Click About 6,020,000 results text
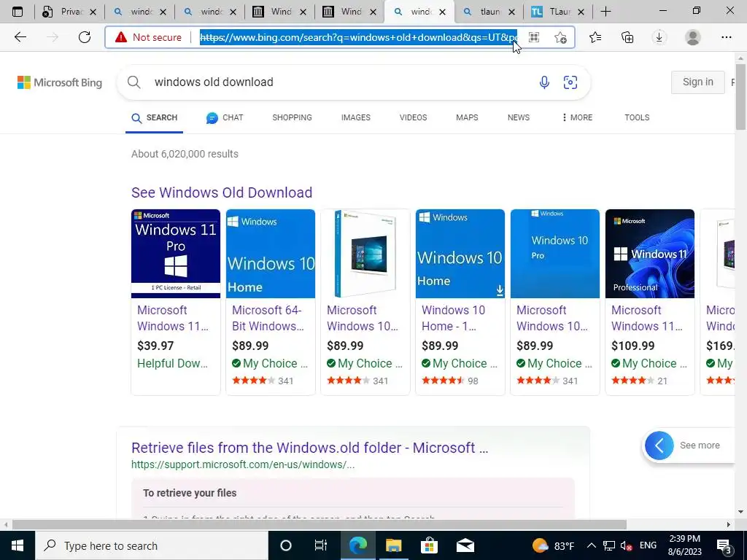The width and height of the screenshot is (747, 560). click(x=185, y=154)
